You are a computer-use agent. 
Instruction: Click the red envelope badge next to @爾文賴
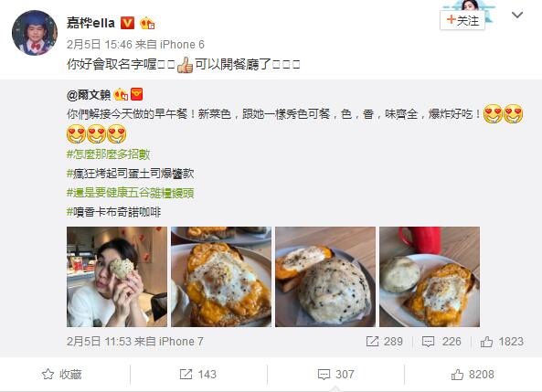[x=137, y=94]
